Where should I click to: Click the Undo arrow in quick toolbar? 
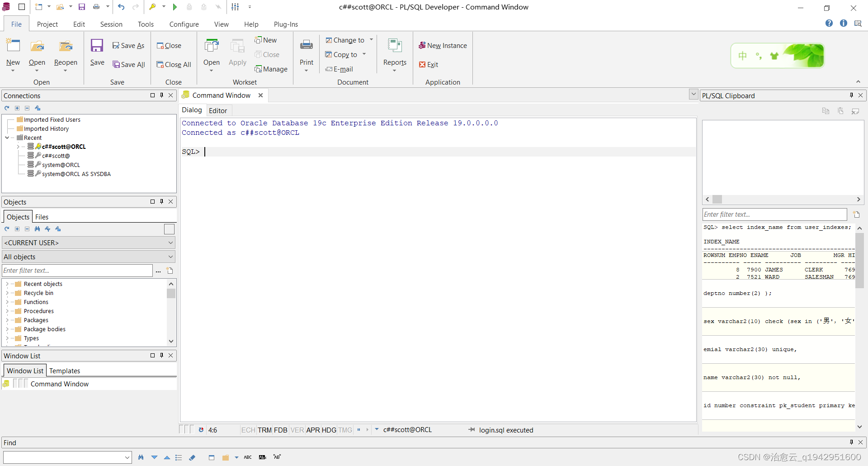121,7
